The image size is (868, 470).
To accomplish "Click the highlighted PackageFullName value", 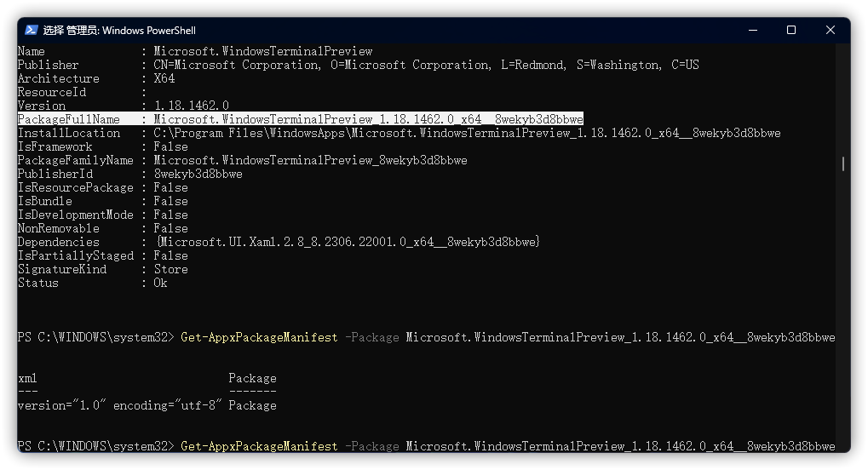I will click(368, 119).
